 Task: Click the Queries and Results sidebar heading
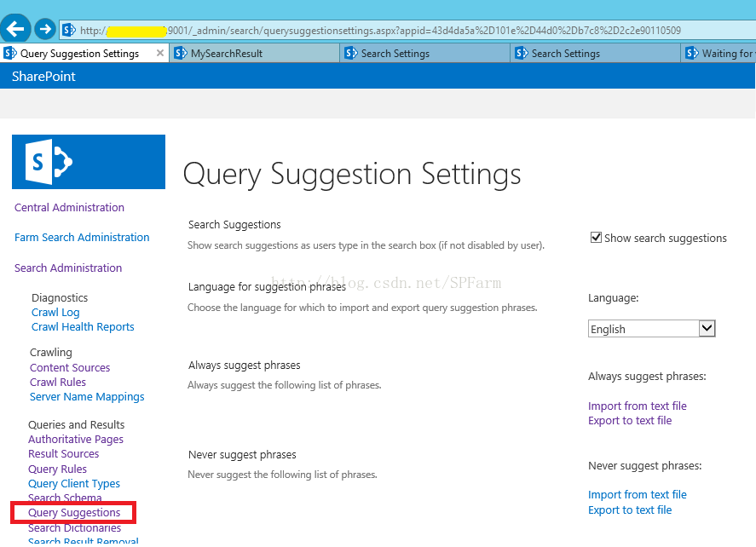pos(76,425)
